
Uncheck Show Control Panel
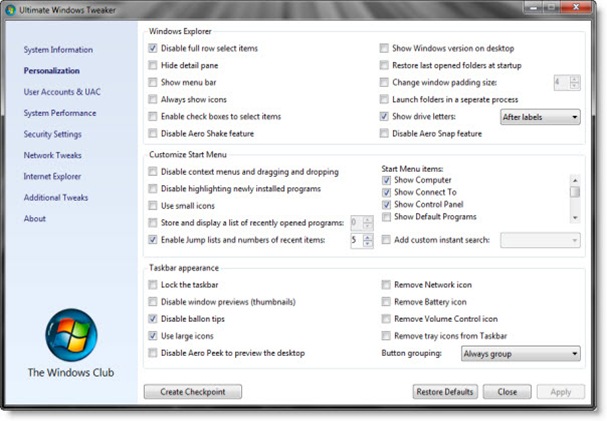pos(386,205)
